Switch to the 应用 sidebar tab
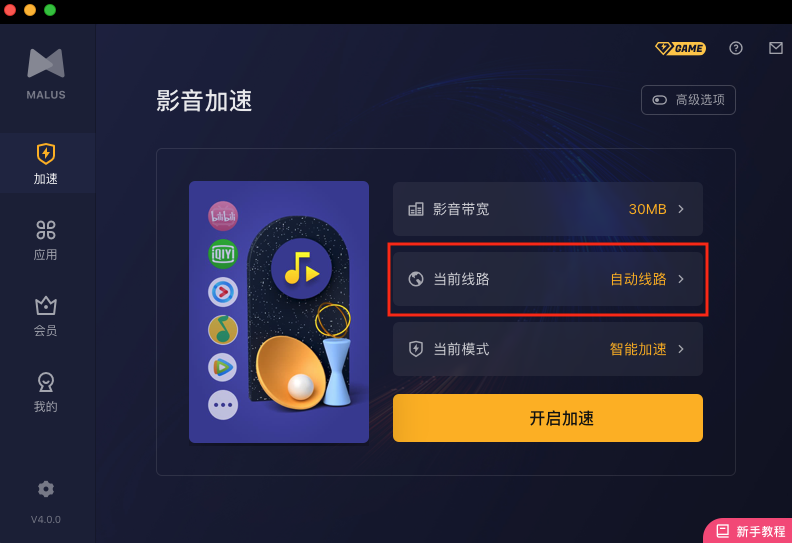The width and height of the screenshot is (792, 543). click(45, 240)
